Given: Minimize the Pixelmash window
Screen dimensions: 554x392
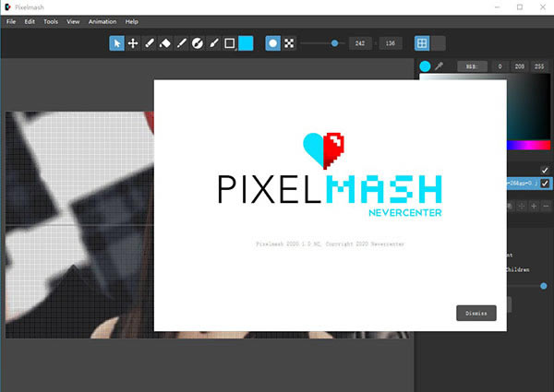Looking at the screenshot, I should (x=497, y=7).
